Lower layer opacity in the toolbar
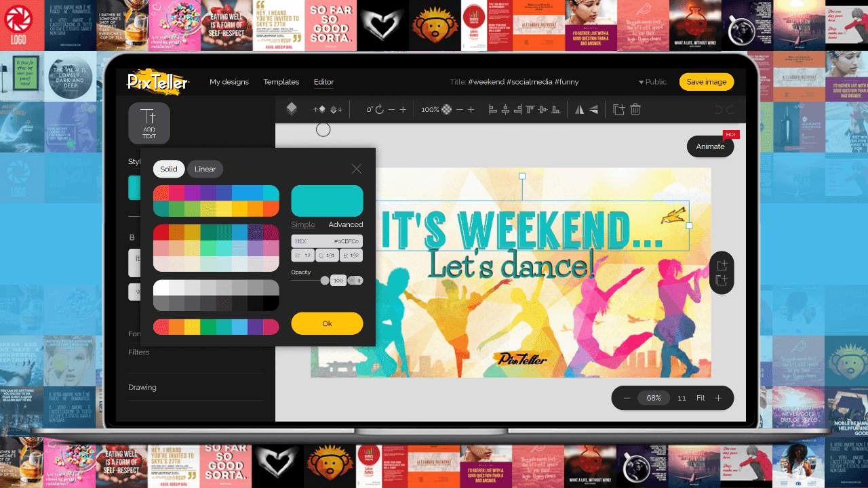Image resolution: width=868 pixels, height=488 pixels. [459, 109]
